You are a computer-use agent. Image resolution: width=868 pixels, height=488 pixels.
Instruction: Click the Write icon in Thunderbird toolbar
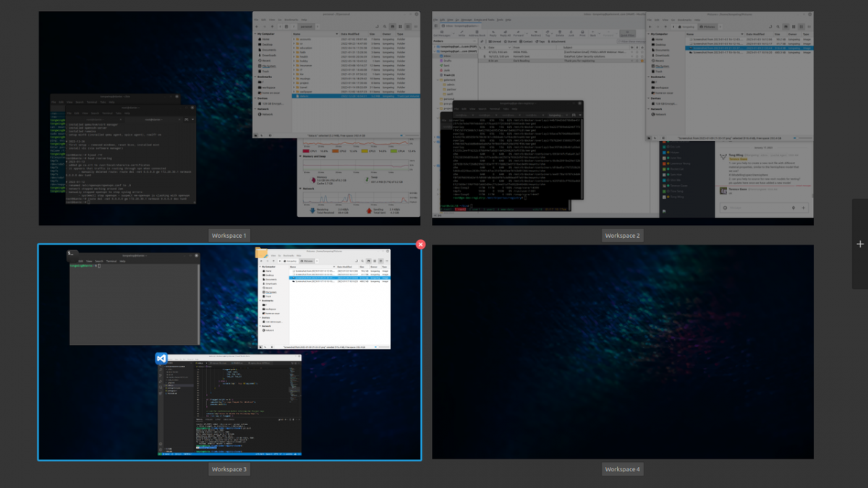pos(461,33)
